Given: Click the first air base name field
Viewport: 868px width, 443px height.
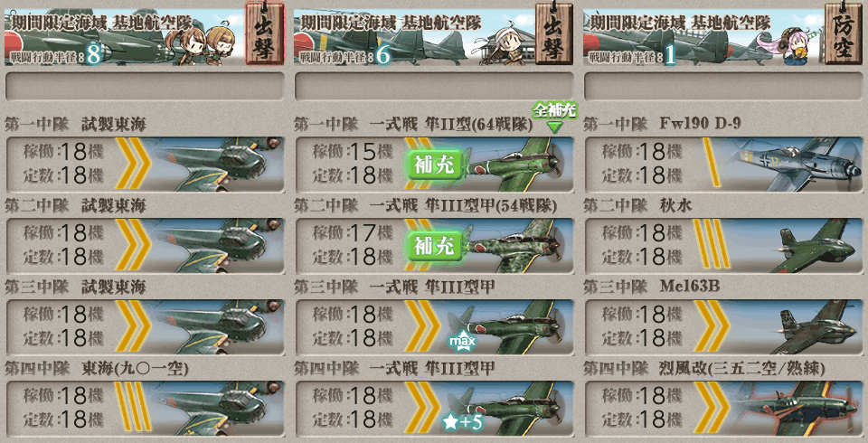Looking at the screenshot, I should coord(145,87).
